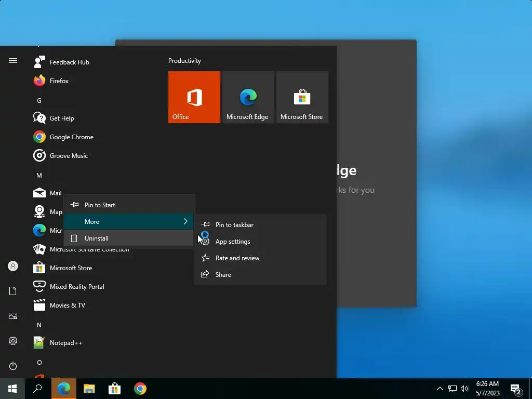Switch to Microsoft Edge on the taskbar

64,389
